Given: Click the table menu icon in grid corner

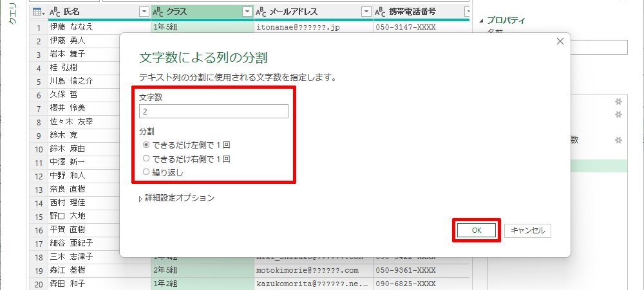Looking at the screenshot, I should coord(38,12).
